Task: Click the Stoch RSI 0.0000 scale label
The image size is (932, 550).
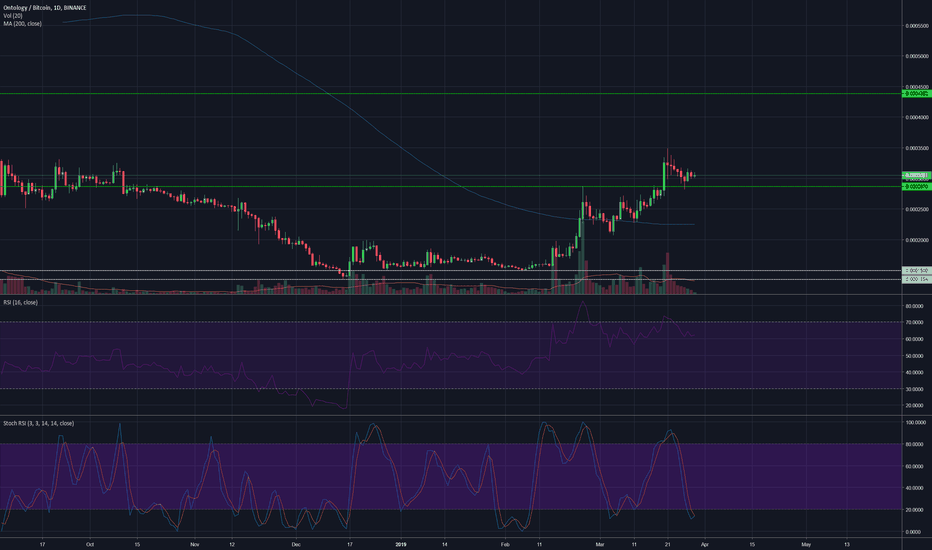Action: tap(914, 532)
